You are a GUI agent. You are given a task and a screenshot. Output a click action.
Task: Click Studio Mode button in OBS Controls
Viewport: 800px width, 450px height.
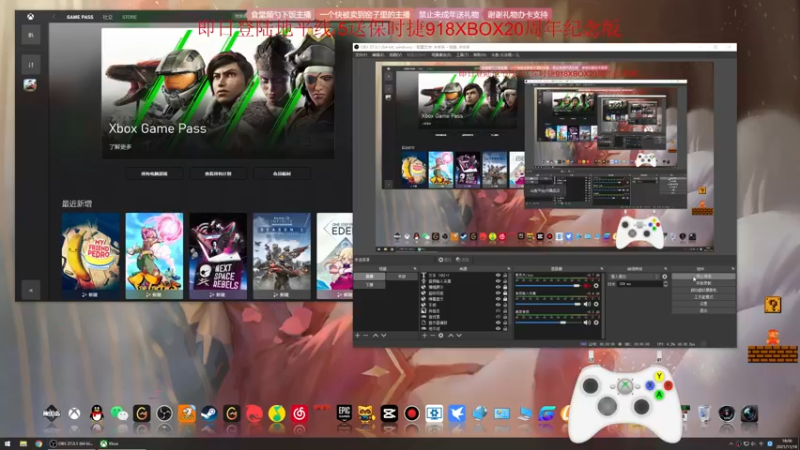704,296
